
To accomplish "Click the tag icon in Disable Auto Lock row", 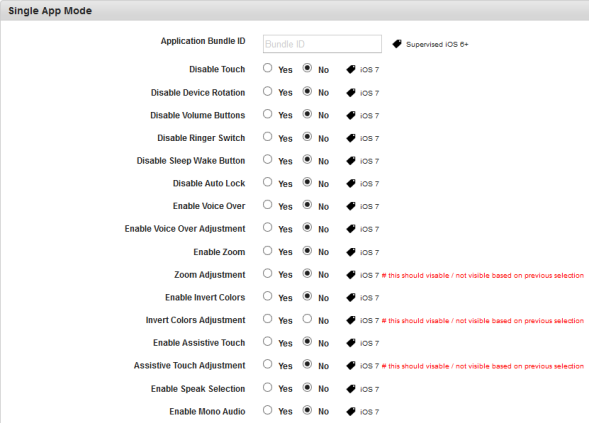I will point(350,183).
